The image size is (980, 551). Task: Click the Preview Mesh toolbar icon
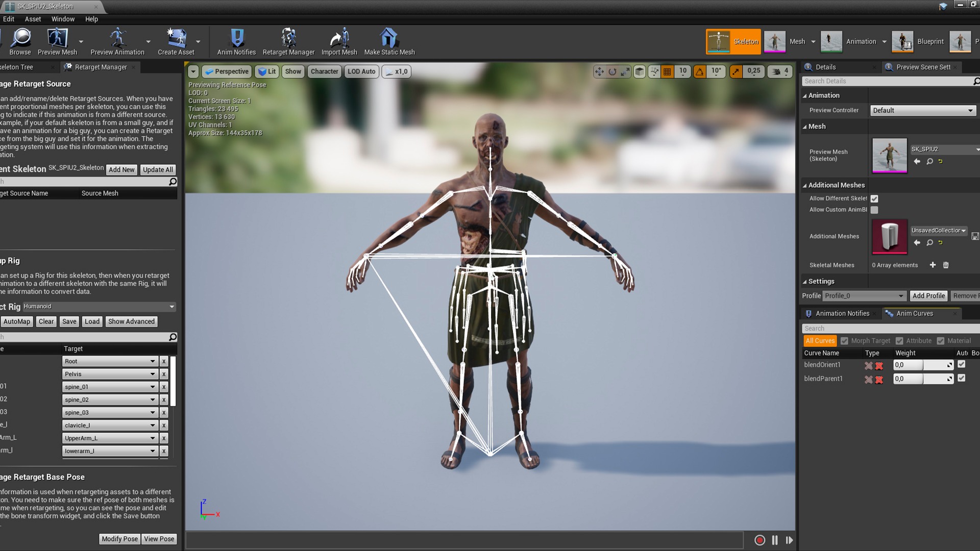pos(57,41)
